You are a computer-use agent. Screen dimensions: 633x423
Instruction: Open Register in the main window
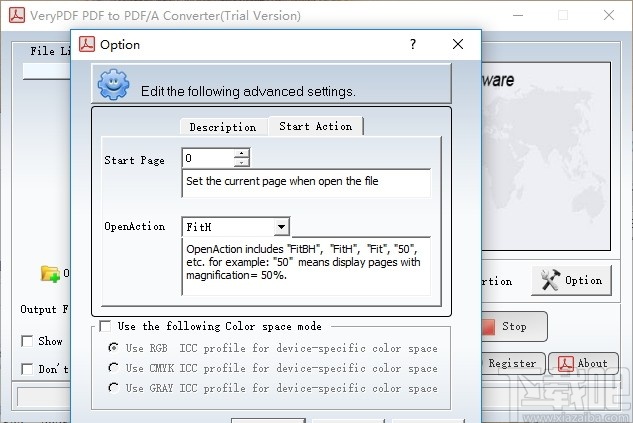tap(513, 363)
